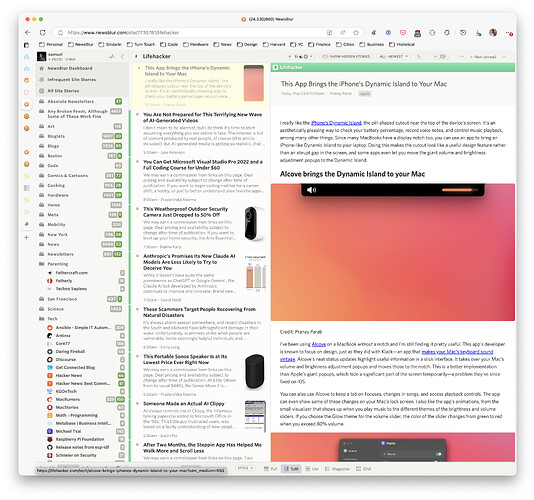The image size is (534, 500).
Task: Switch to Magazine story layout
Action: pos(337,469)
